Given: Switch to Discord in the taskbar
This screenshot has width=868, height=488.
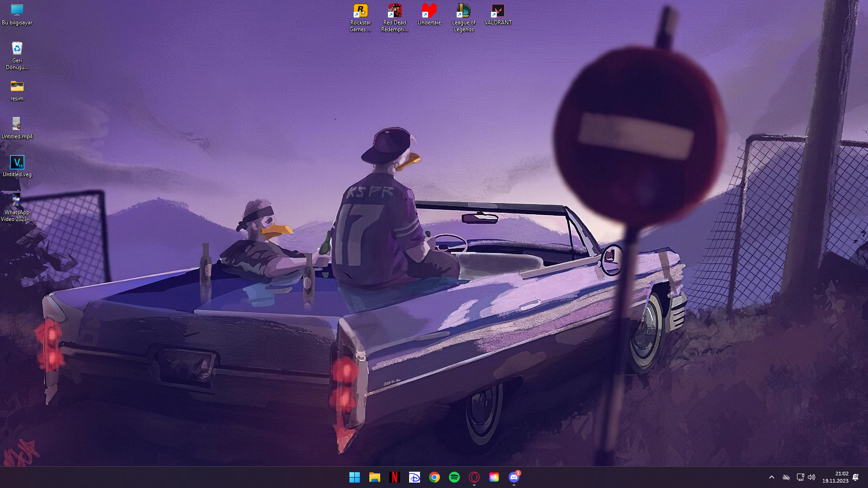Looking at the screenshot, I should pos(514,477).
